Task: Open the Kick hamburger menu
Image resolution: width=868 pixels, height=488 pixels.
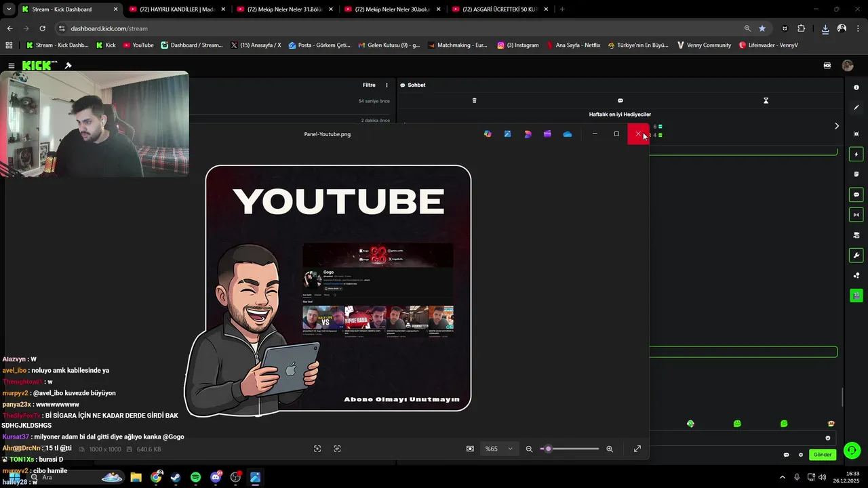Action: pos(12,66)
